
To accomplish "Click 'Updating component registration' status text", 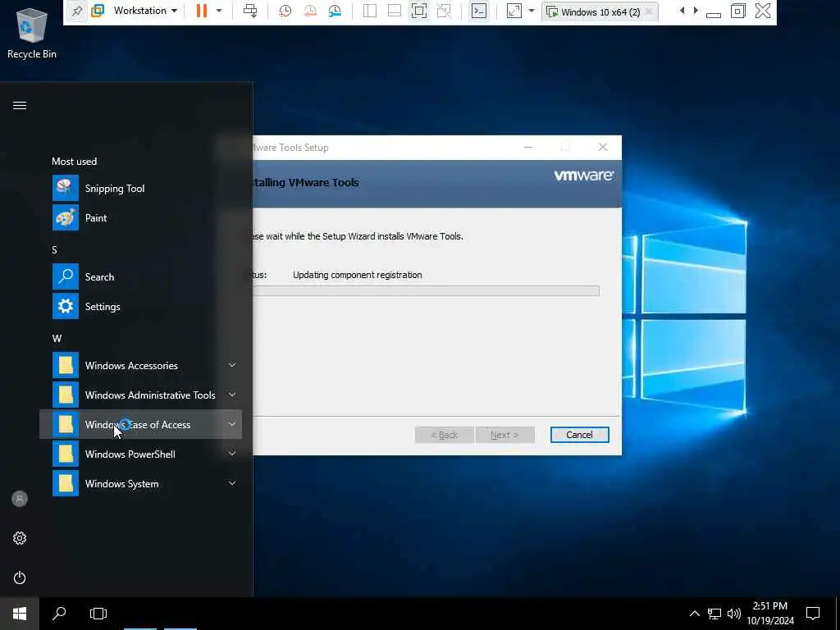I will tap(358, 275).
